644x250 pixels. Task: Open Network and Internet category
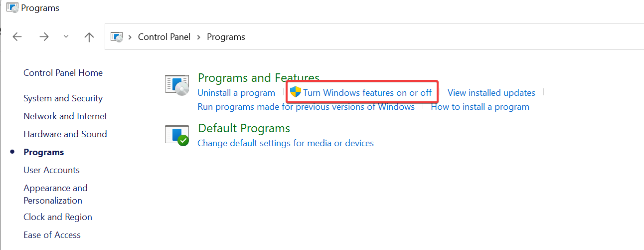[x=65, y=116]
